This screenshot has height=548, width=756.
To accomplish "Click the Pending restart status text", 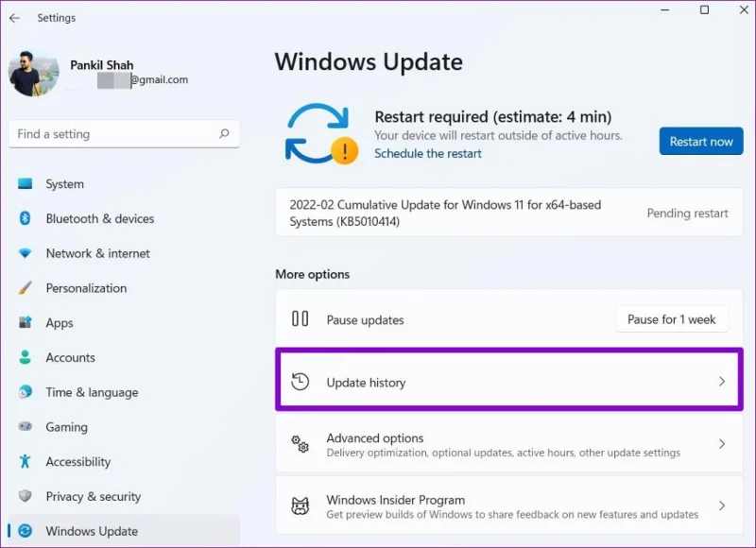I will click(x=687, y=213).
